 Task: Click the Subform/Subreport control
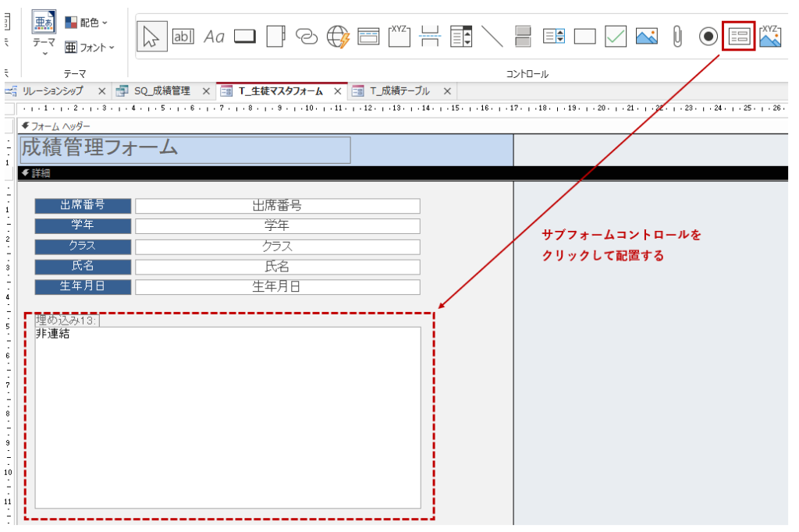tap(738, 36)
